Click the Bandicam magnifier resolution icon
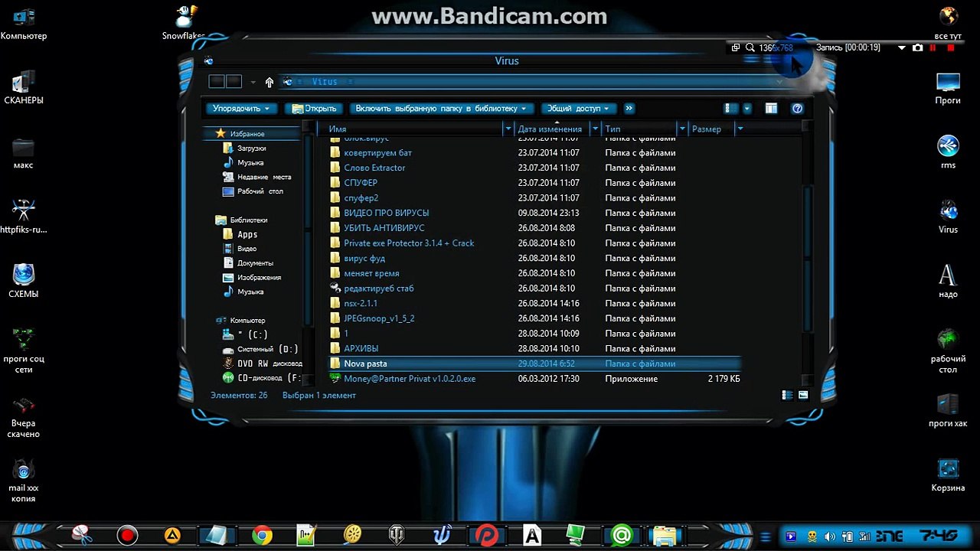 [x=750, y=47]
